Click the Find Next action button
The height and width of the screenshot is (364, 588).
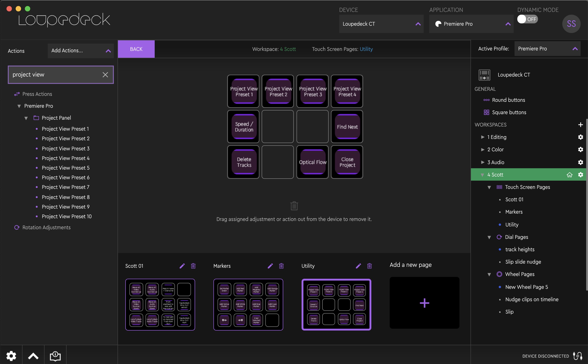tap(347, 126)
